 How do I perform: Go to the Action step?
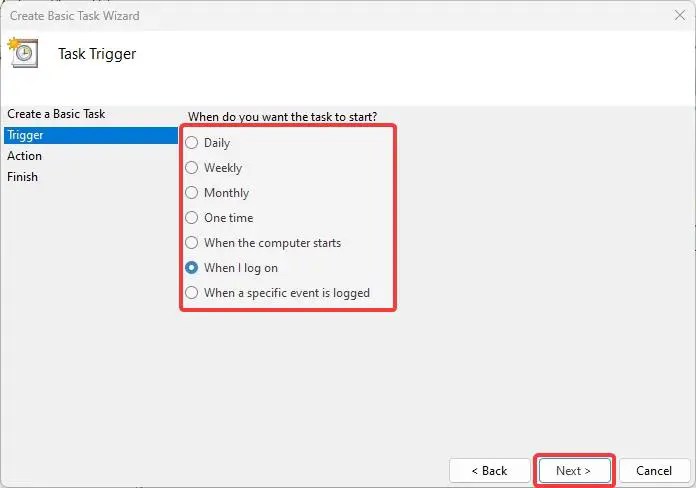[x=24, y=156]
